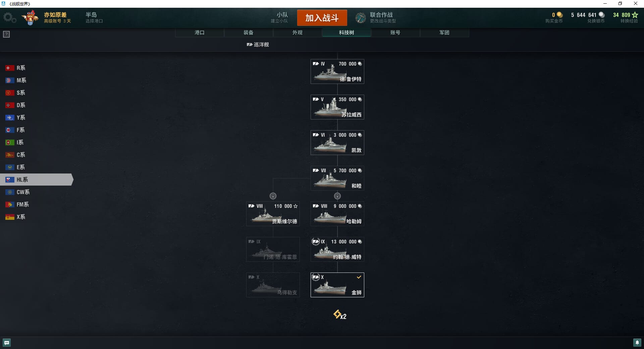Select the 金狮 tier X ship

337,285
